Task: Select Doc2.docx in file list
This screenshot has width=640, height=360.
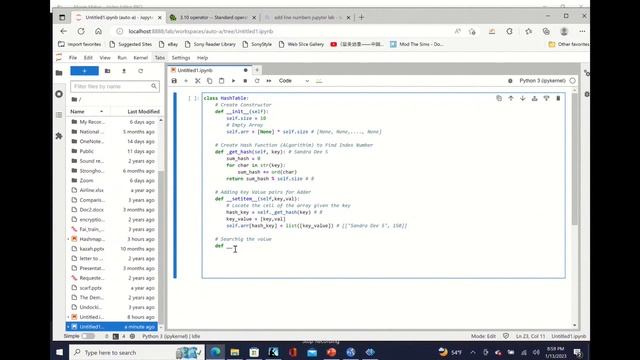Action: tap(111, 210)
